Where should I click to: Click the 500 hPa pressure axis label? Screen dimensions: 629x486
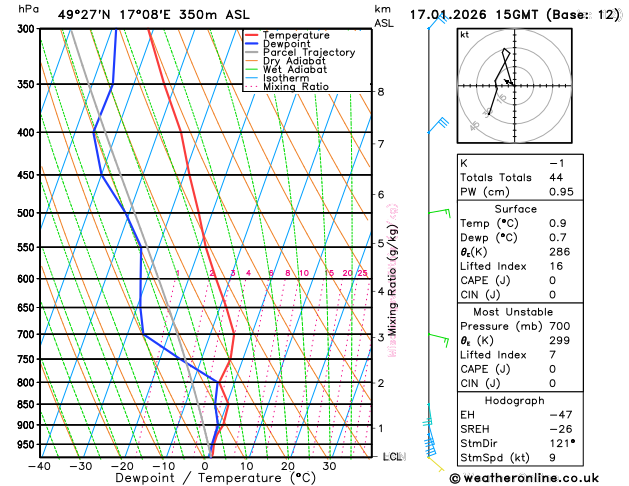tap(28, 213)
